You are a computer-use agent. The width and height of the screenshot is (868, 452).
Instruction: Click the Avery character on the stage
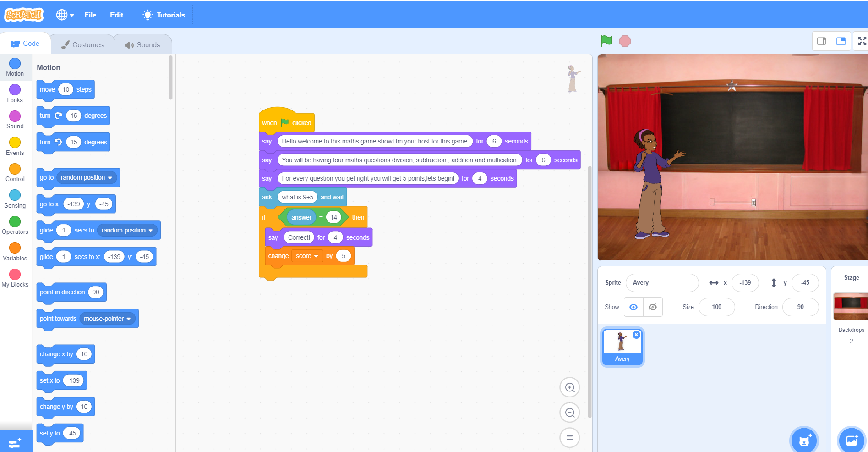coord(654,184)
